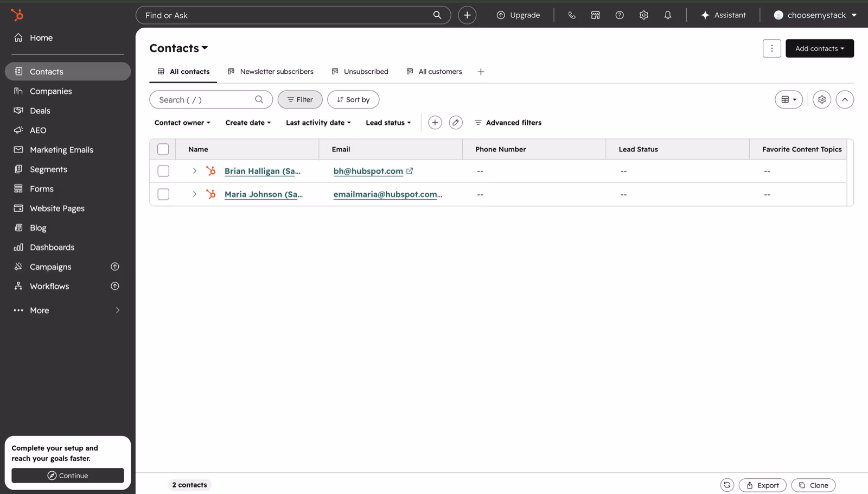This screenshot has width=868, height=494.
Task: Open the notifications bell
Action: click(x=668, y=15)
